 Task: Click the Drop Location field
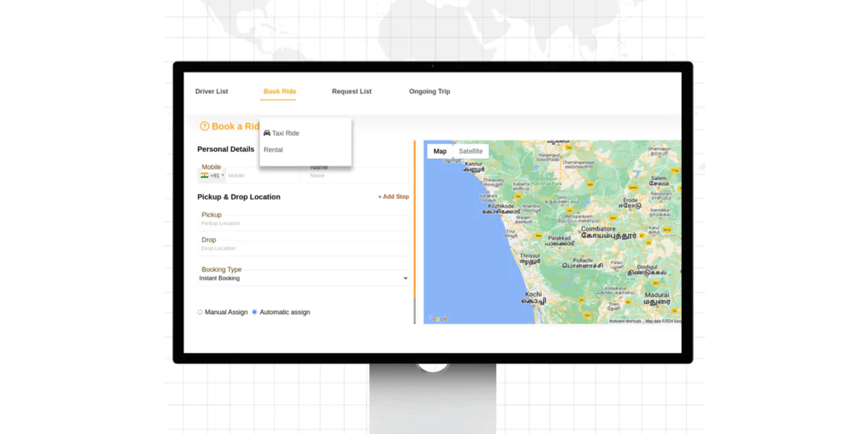click(304, 249)
